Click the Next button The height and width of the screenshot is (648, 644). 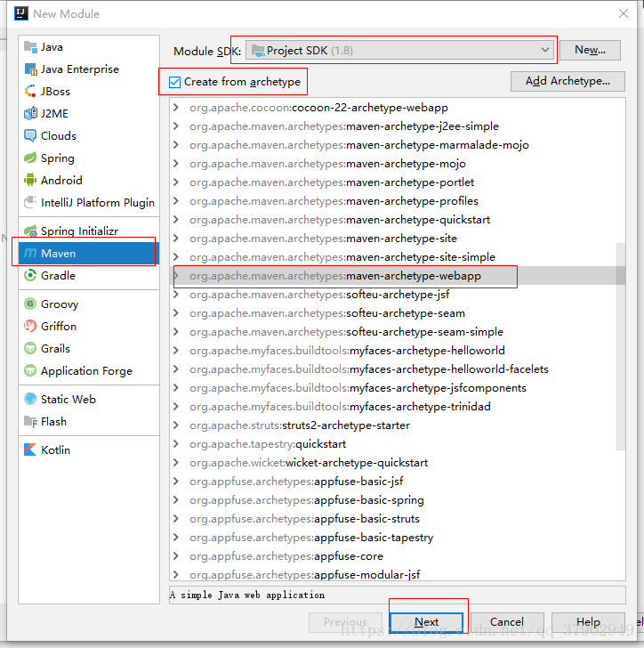[x=426, y=622]
